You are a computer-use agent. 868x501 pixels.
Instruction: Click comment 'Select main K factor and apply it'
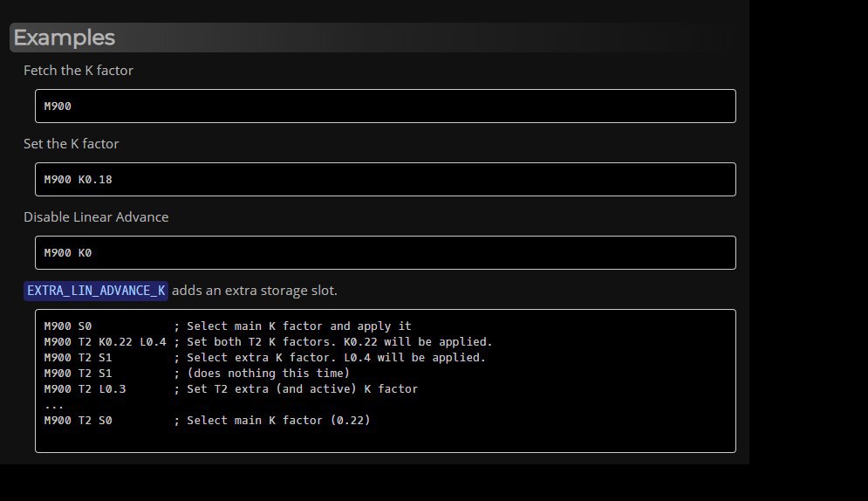click(x=299, y=326)
